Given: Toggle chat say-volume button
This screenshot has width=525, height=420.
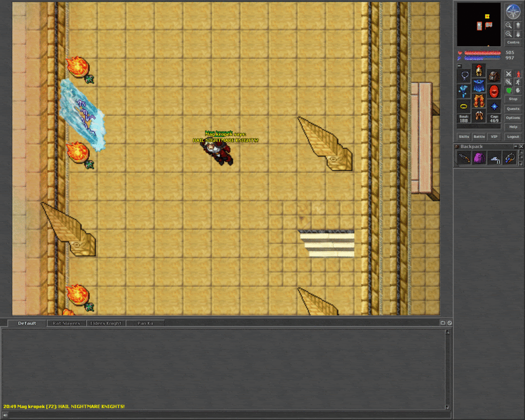Looking at the screenshot, I should point(5,415).
